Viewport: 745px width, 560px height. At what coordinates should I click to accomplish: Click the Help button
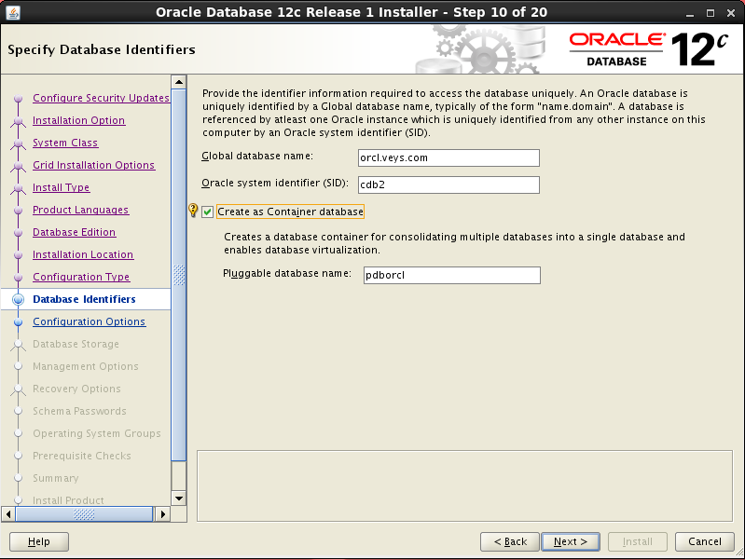click(x=39, y=541)
